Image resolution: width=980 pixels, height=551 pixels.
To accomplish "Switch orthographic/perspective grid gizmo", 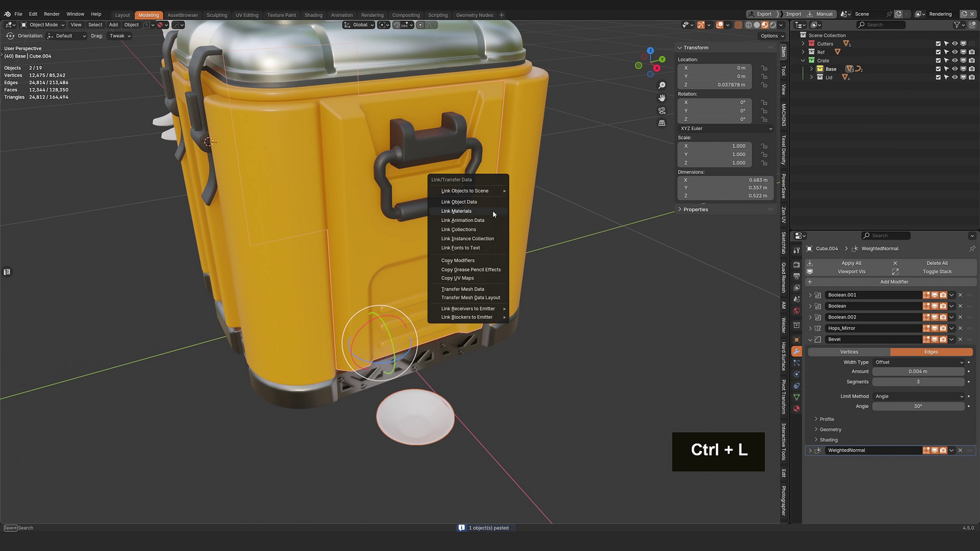I will [662, 123].
